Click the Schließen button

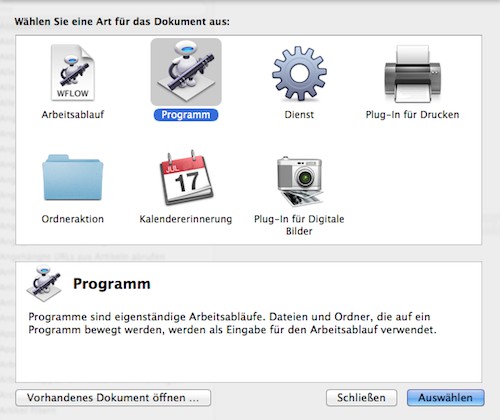tap(361, 398)
